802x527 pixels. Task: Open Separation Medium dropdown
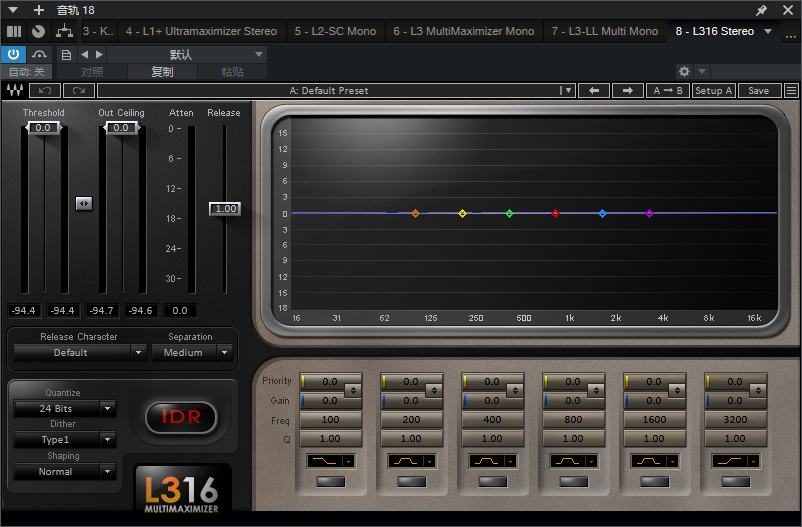coord(192,353)
